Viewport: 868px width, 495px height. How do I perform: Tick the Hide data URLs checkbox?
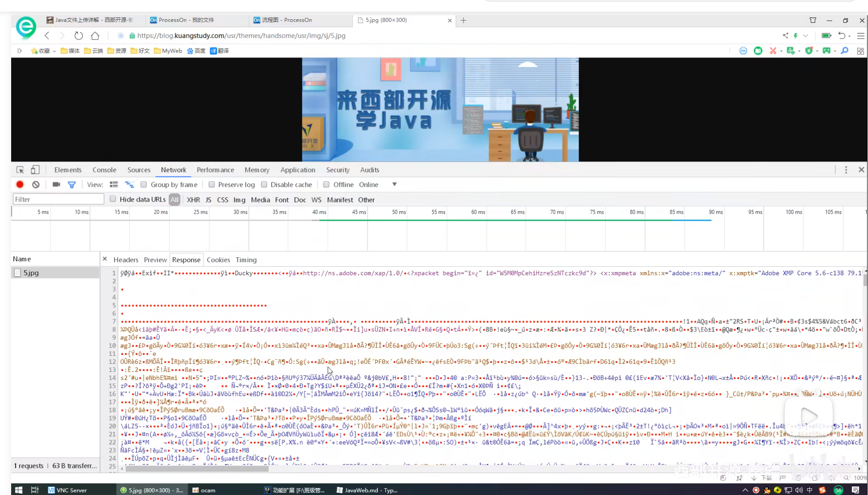tap(113, 199)
